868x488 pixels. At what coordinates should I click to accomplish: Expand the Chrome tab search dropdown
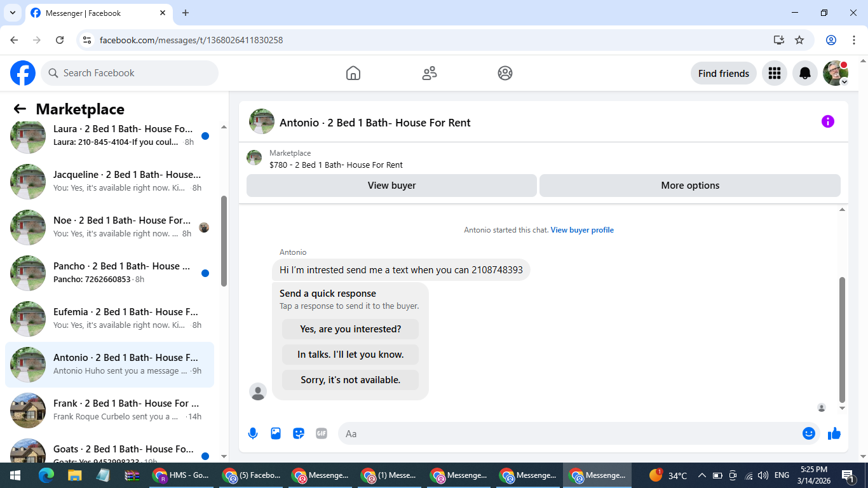click(x=12, y=13)
